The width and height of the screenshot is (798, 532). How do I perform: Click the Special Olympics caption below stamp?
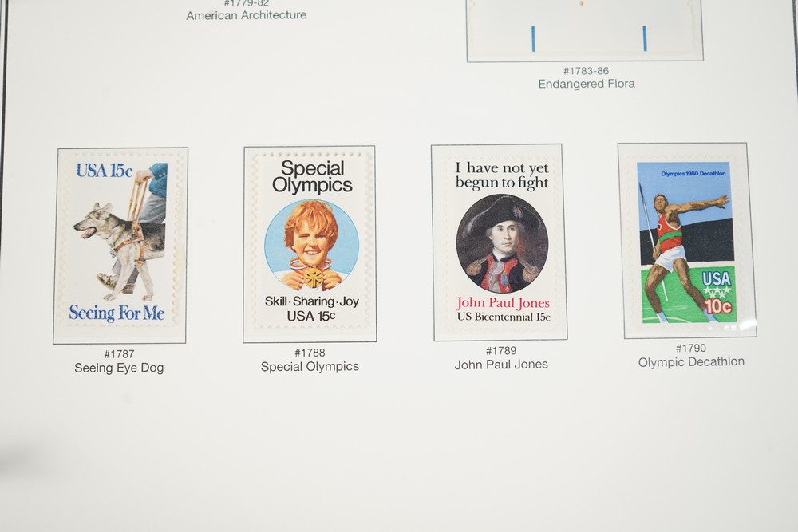coord(310,367)
